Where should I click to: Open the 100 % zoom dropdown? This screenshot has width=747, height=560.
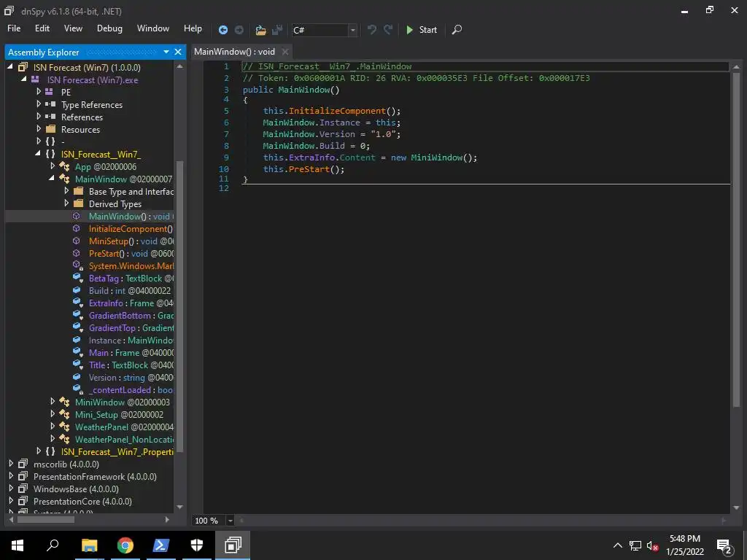230,521
